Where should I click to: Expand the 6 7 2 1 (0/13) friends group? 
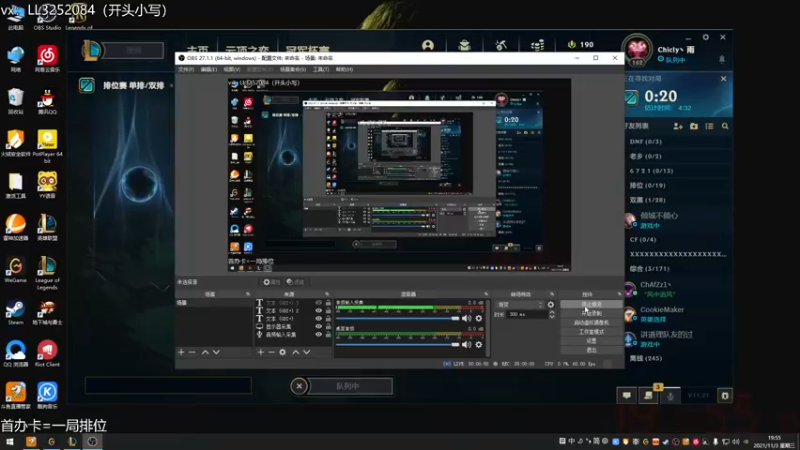[x=651, y=171]
